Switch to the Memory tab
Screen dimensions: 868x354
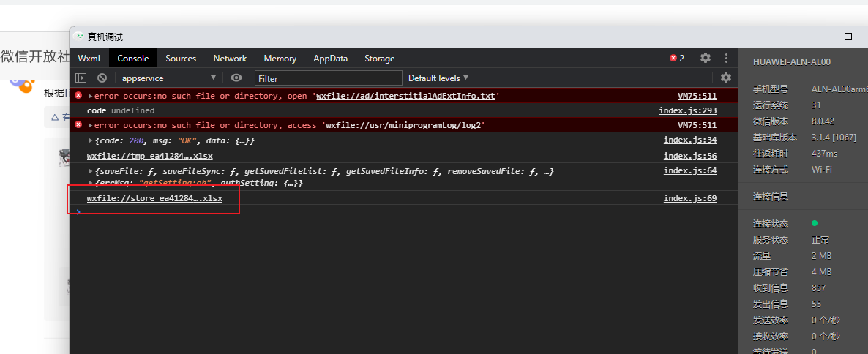[280, 58]
